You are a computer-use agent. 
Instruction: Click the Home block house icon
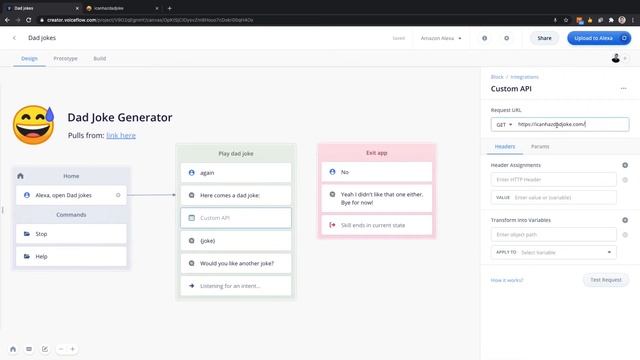tap(20, 176)
